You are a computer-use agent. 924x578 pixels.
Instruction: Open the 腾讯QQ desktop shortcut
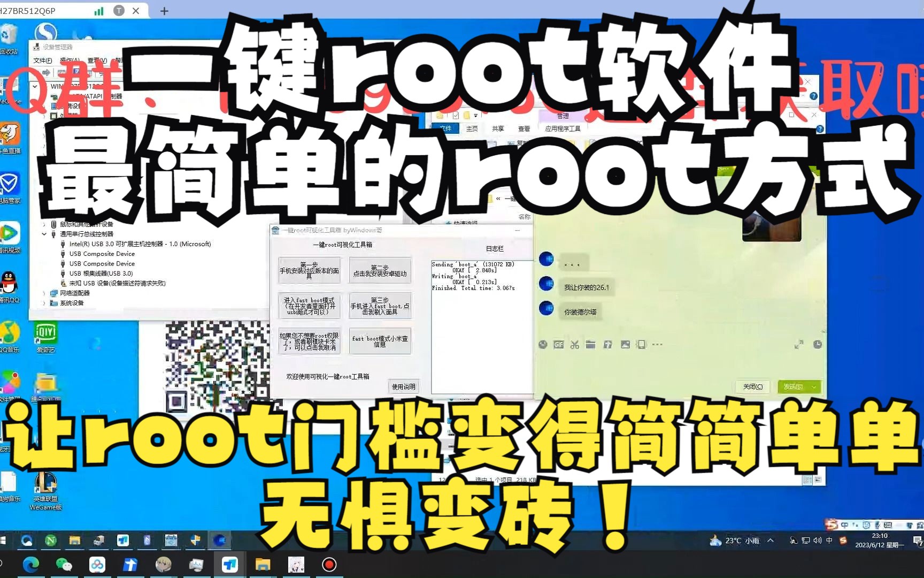[x=9, y=286]
